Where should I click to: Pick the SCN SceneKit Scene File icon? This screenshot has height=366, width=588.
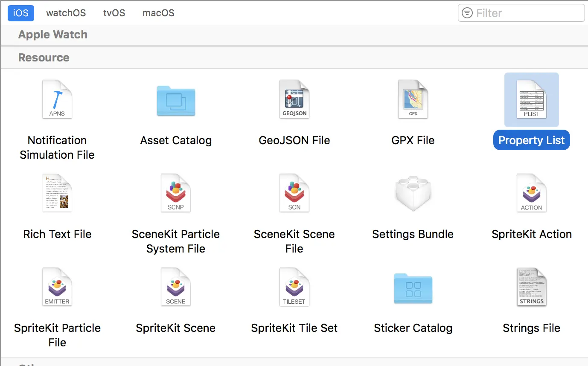coord(294,193)
